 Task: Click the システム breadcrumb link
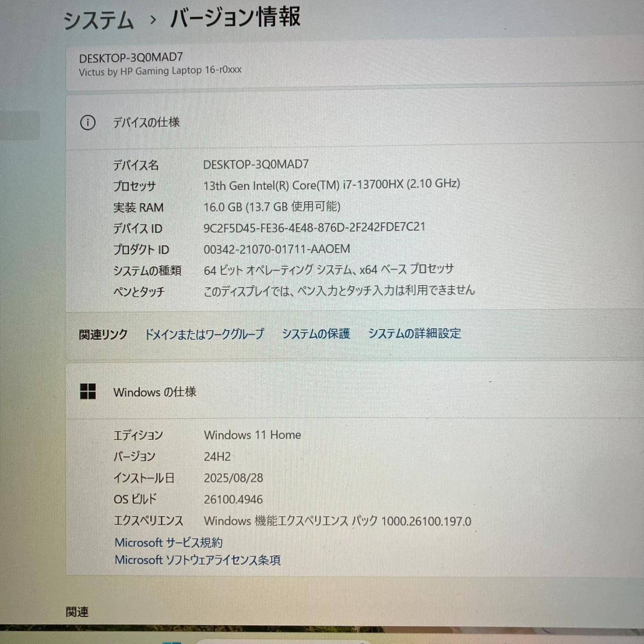coord(98,21)
